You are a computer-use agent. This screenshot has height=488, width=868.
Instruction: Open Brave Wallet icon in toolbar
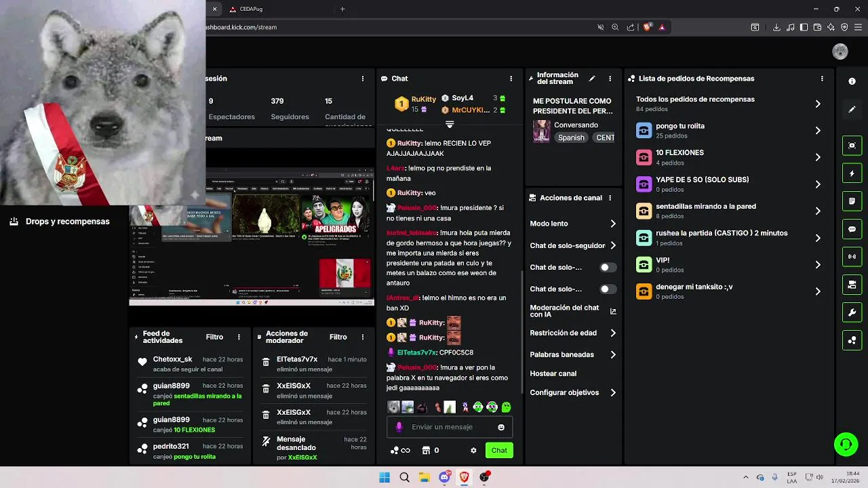click(817, 27)
